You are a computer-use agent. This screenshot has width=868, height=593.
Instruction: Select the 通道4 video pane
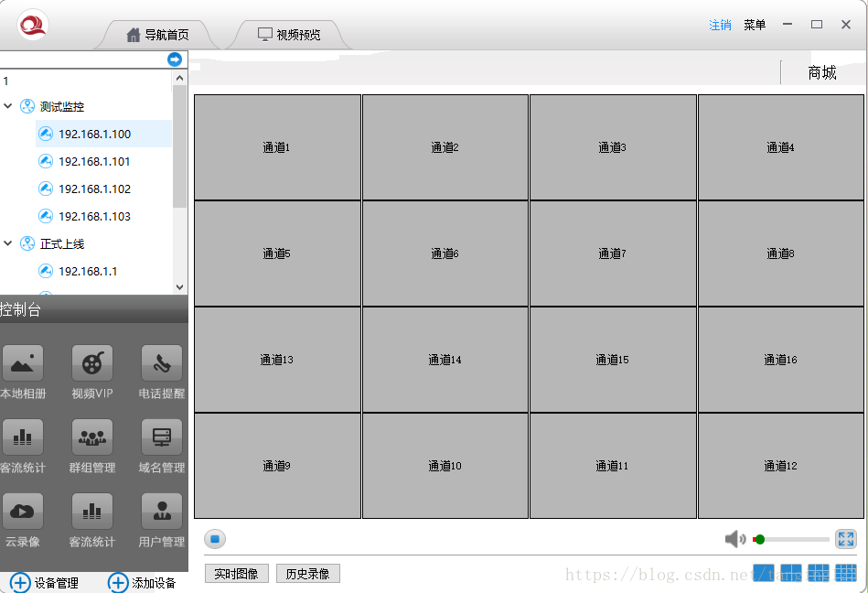[781, 147]
